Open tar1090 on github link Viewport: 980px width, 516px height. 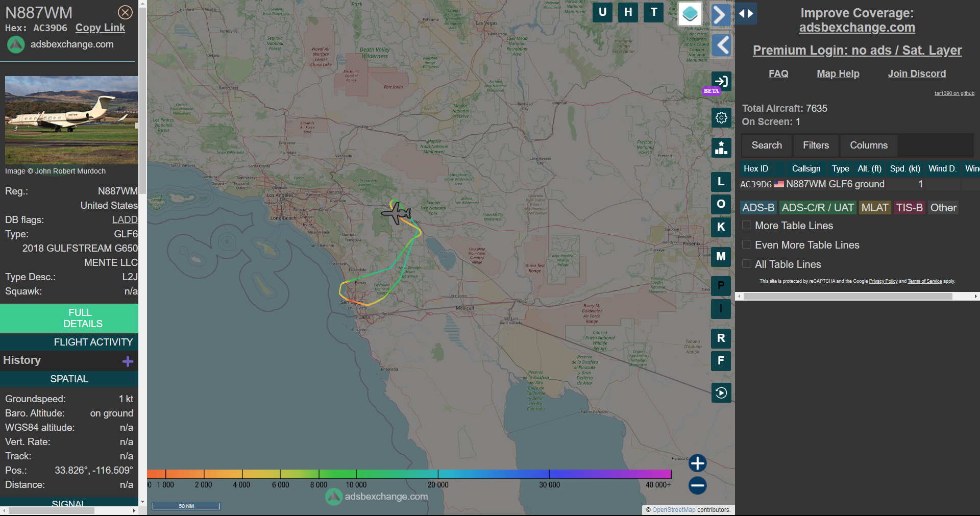coord(954,93)
